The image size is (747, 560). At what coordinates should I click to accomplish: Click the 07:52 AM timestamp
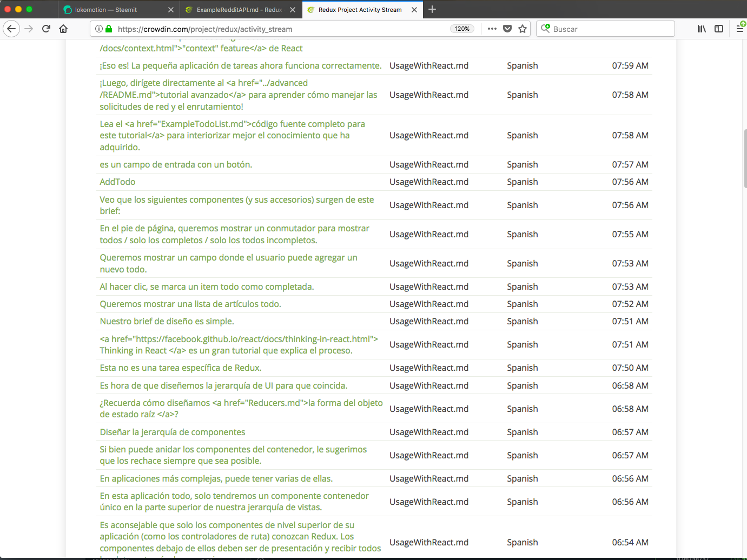(630, 304)
